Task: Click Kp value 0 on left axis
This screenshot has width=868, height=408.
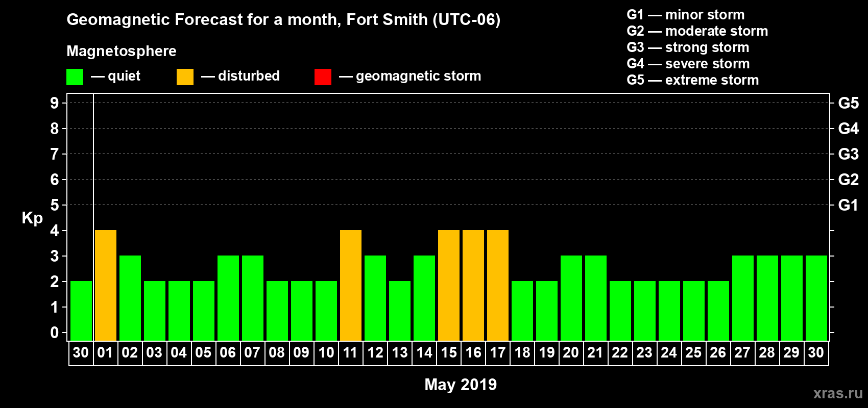Action: (x=55, y=333)
